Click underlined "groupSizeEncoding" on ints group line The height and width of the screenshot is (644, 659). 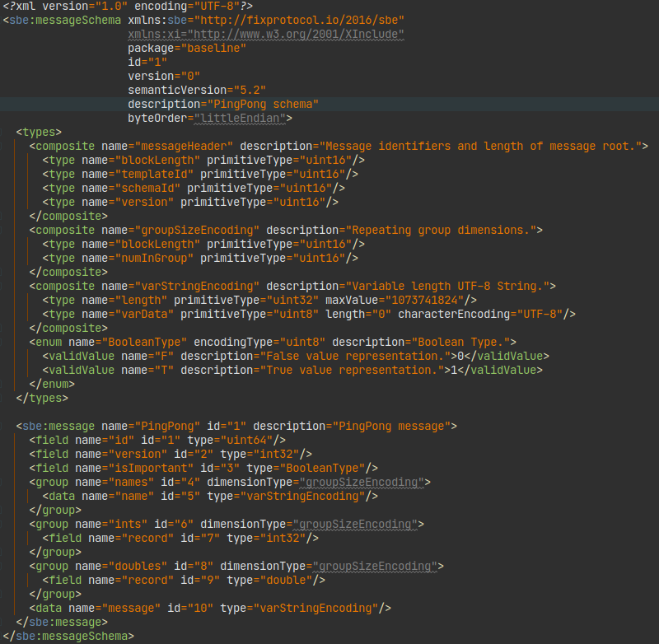[355, 525]
